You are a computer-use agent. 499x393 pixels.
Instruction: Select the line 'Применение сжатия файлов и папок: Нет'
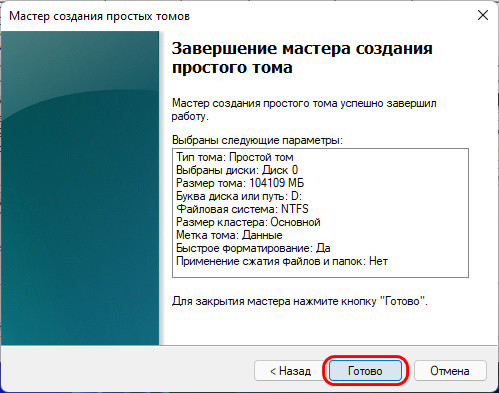click(x=282, y=261)
